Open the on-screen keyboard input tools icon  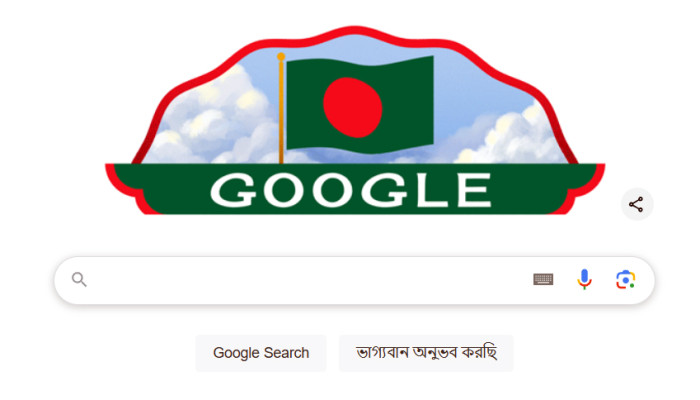pos(543,279)
